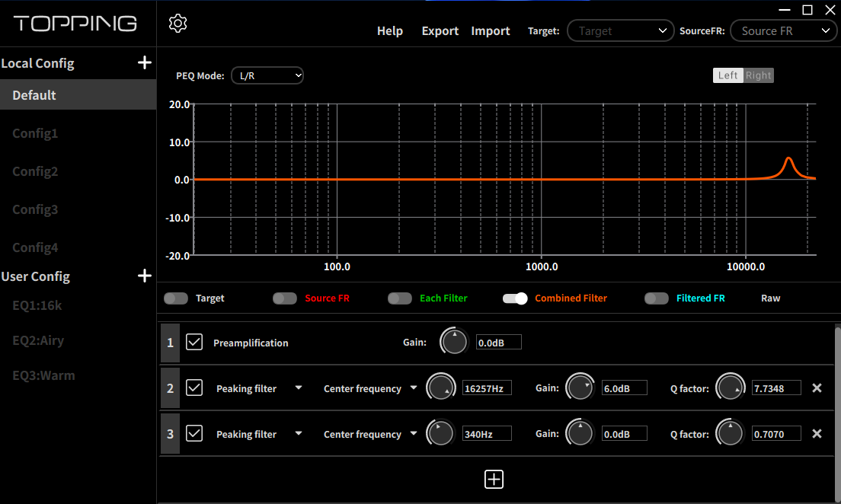This screenshot has width=841, height=504.
Task: Switch to the Right channel tab
Action: pyautogui.click(x=758, y=75)
